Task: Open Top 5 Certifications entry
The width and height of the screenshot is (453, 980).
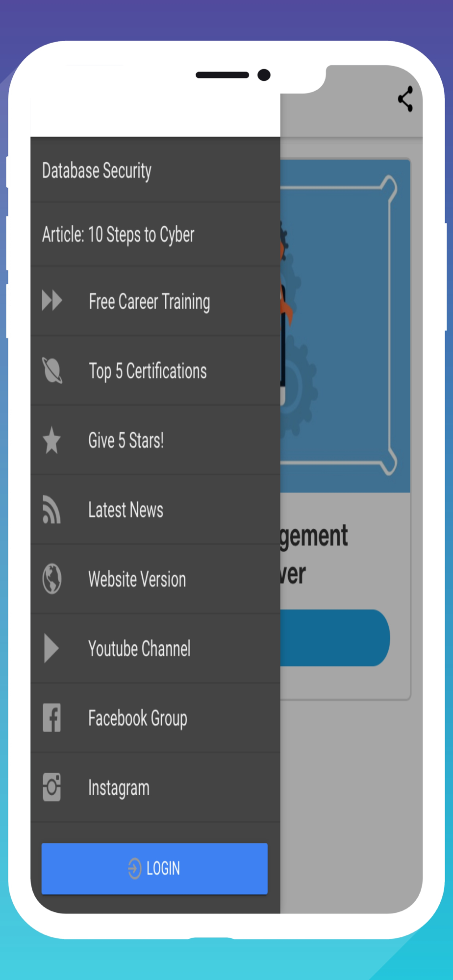Action: click(155, 370)
